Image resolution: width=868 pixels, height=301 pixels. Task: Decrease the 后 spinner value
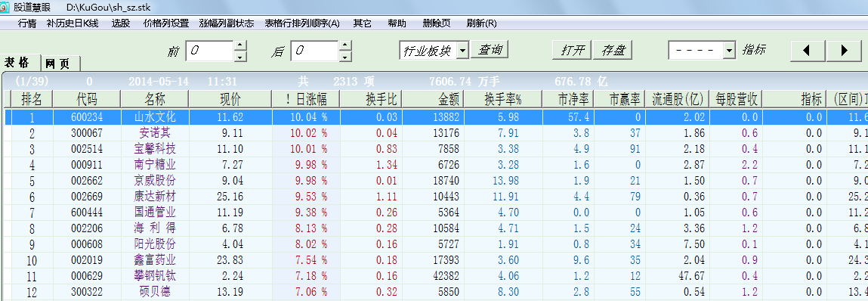click(x=345, y=56)
